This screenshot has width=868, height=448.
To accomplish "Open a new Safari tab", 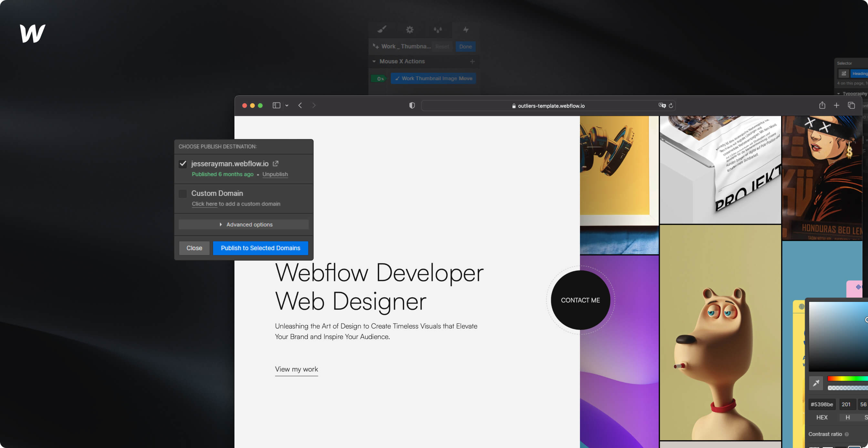I will click(x=836, y=105).
